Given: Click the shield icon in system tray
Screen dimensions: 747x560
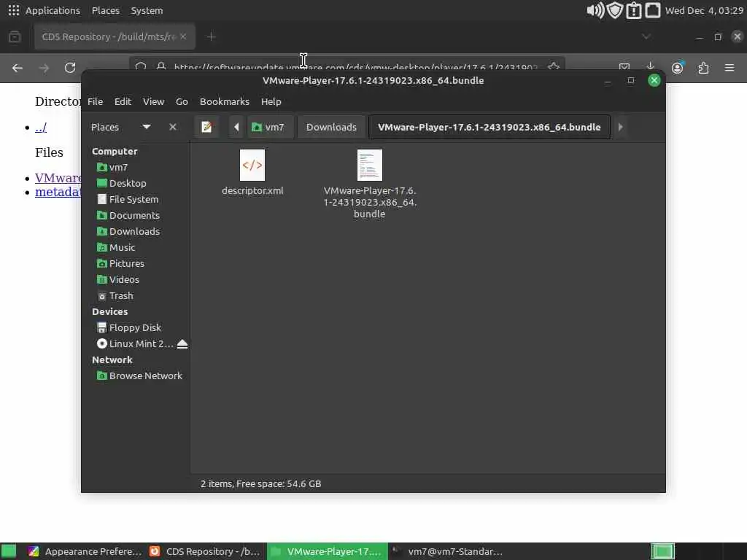Looking at the screenshot, I should coord(615,10).
